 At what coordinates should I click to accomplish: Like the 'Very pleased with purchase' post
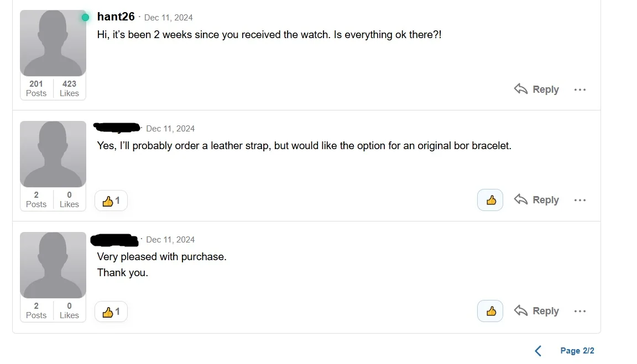point(490,312)
